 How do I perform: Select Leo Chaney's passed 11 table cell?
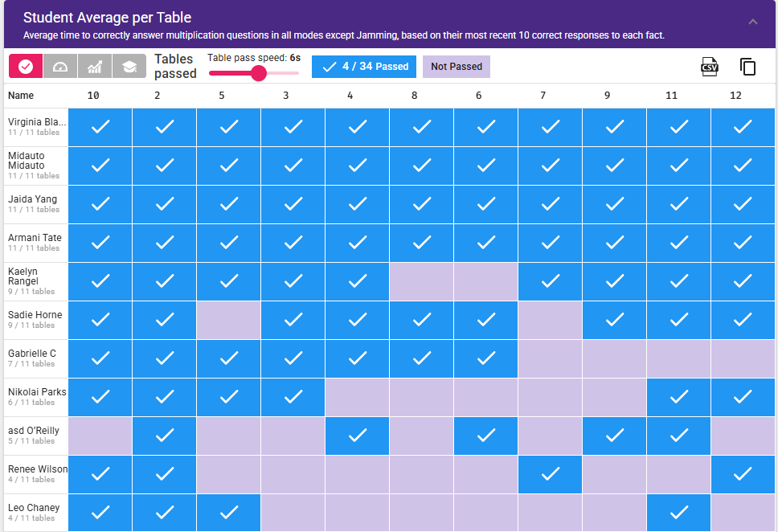click(x=678, y=512)
